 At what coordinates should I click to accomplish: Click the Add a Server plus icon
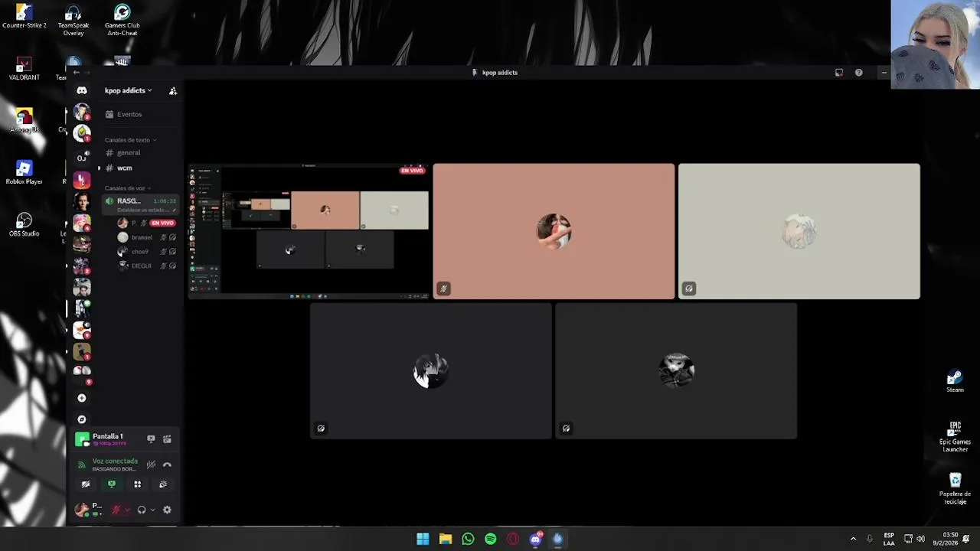(x=82, y=398)
